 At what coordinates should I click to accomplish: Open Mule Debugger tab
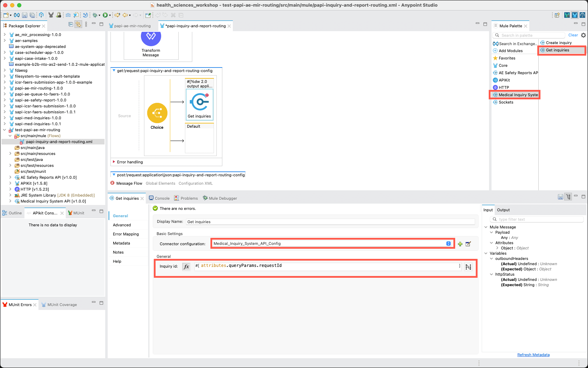(220, 198)
